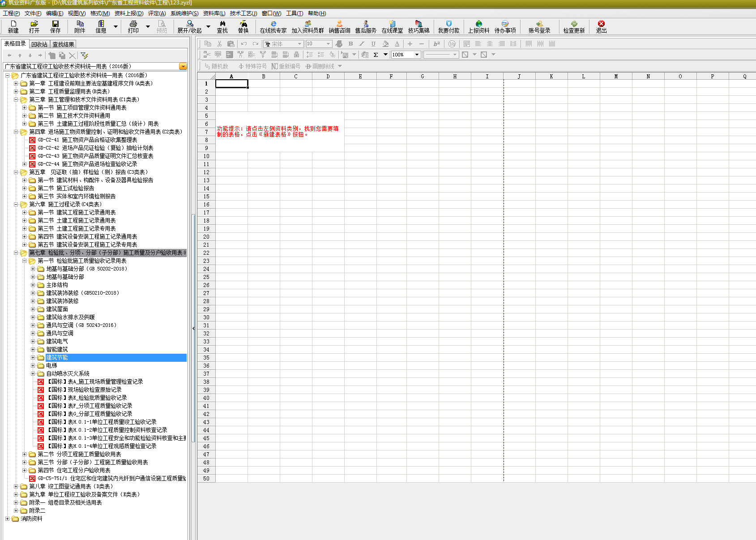Open the template selector orange dropdown button
Viewport: 756px width, 540px height.
tap(183, 66)
